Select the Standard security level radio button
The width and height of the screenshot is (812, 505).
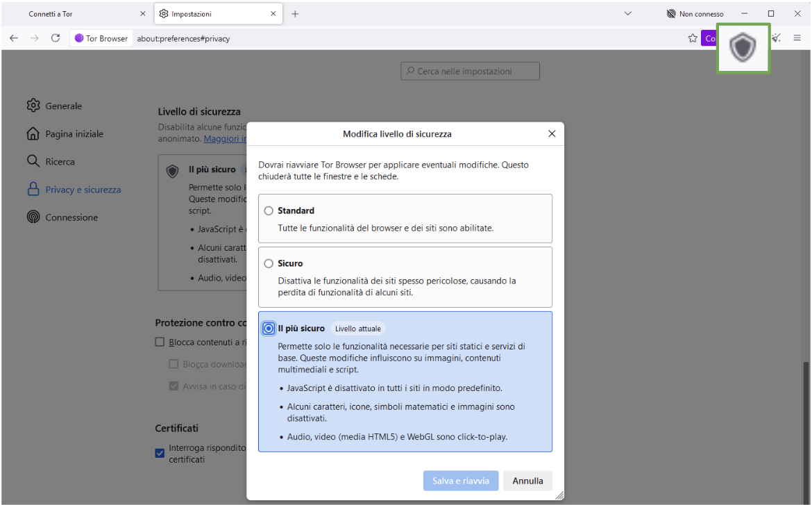[269, 210]
